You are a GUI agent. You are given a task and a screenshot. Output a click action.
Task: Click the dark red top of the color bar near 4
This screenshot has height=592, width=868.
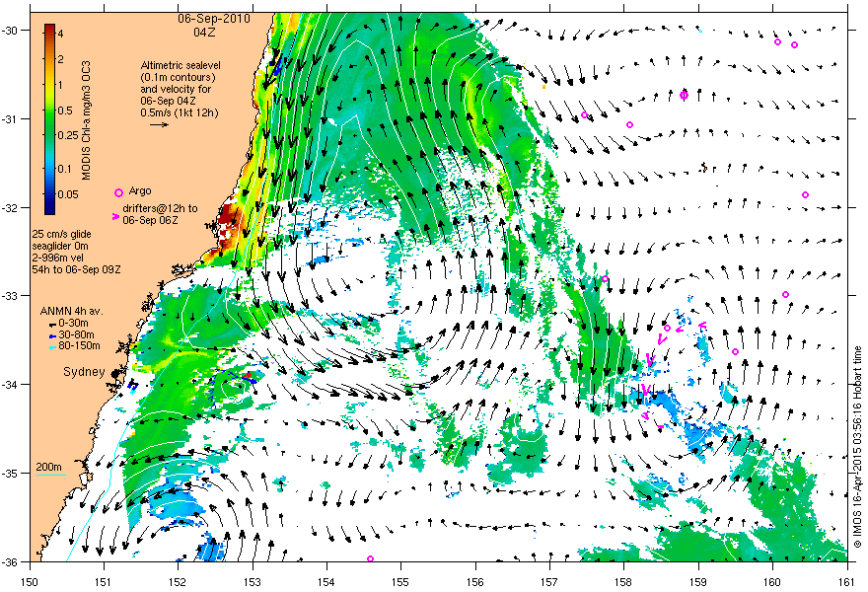click(50, 29)
